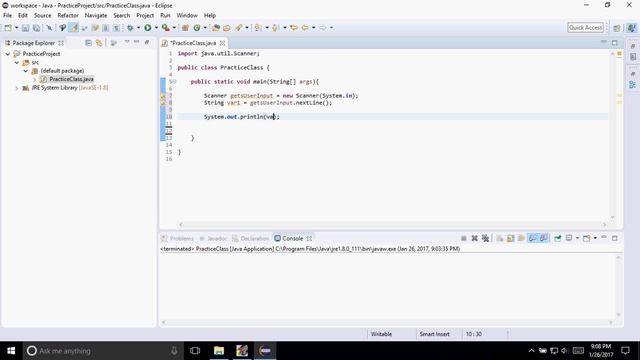Viewport: 640px width, 360px height.
Task: Toggle Link with Editor in Package Explorer
Action: click(99, 43)
